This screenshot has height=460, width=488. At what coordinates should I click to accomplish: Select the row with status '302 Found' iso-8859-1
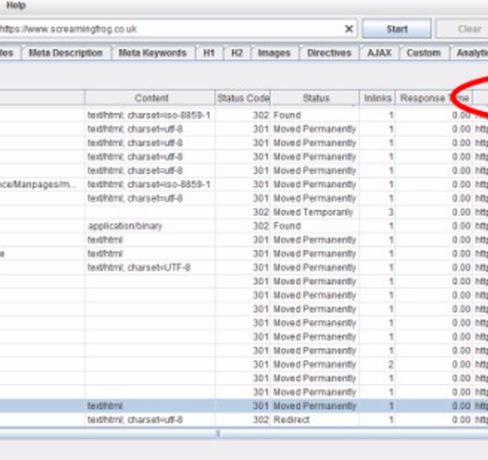pyautogui.click(x=244, y=115)
